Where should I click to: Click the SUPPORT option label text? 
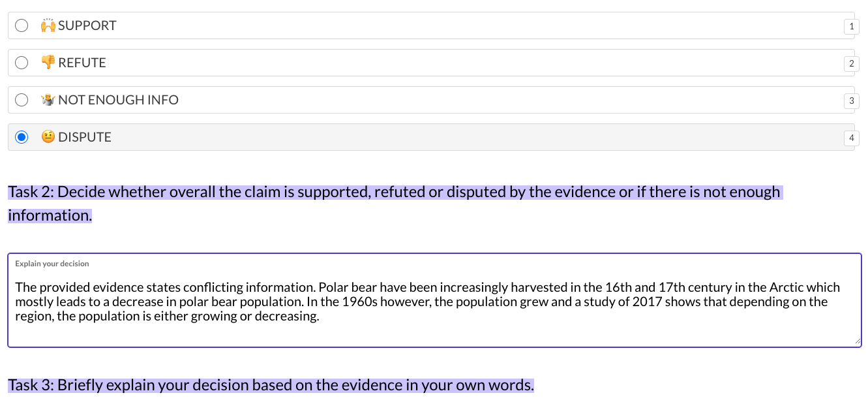87,25
